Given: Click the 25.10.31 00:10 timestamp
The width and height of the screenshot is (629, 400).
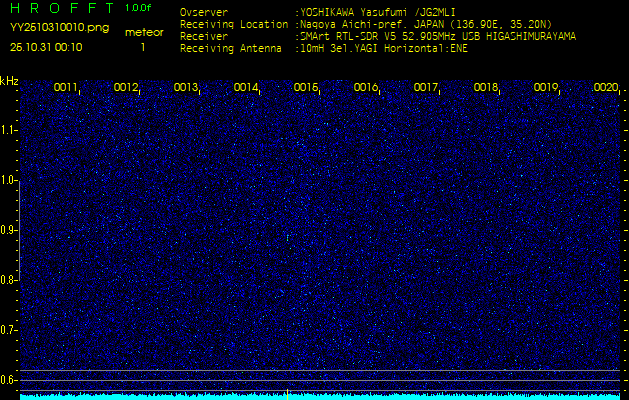Looking at the screenshot, I should (x=46, y=47).
